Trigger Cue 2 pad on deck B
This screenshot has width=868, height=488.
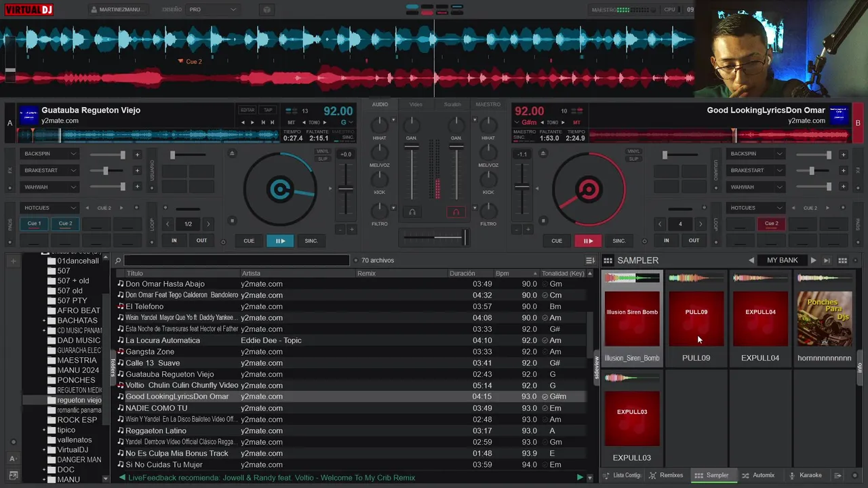point(771,224)
